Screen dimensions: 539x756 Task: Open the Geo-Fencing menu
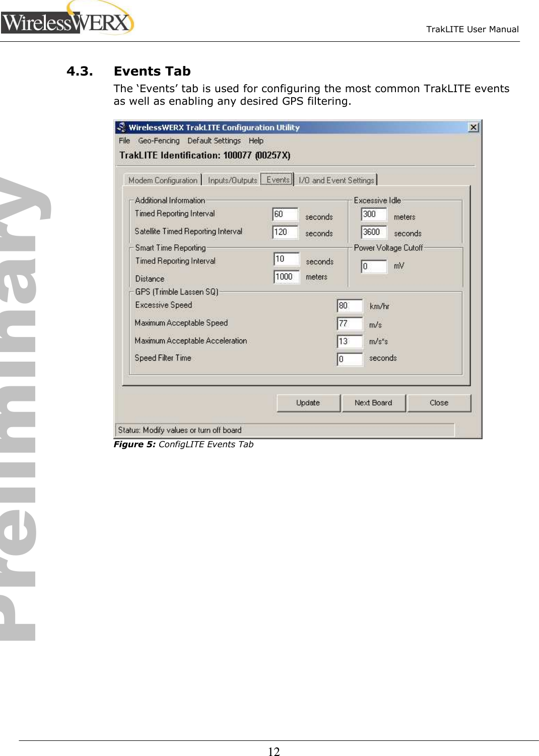coord(159,141)
